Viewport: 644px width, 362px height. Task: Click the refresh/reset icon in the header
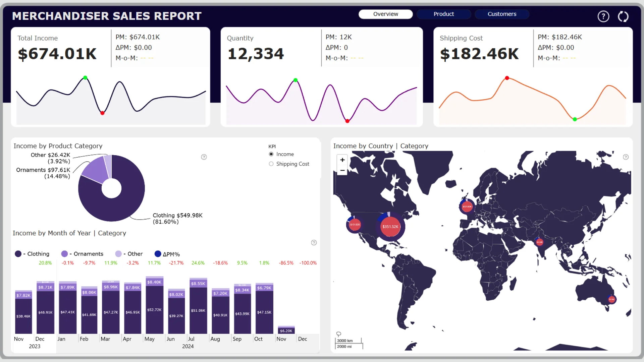[623, 16]
